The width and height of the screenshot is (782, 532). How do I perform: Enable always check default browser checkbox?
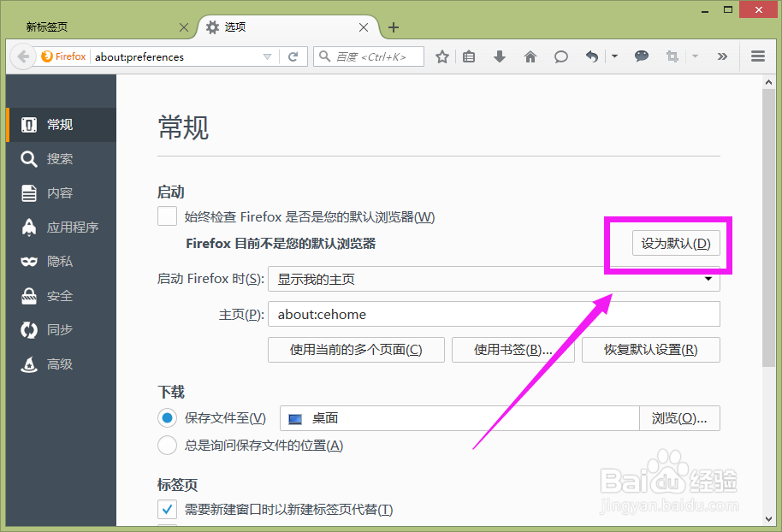[167, 216]
